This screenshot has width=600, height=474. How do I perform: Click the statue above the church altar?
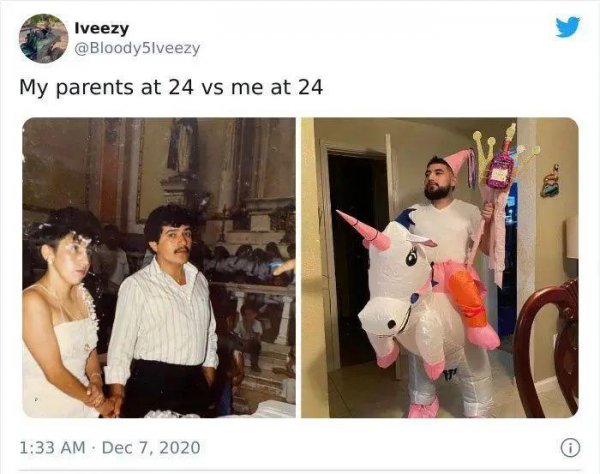pyautogui.click(x=184, y=145)
